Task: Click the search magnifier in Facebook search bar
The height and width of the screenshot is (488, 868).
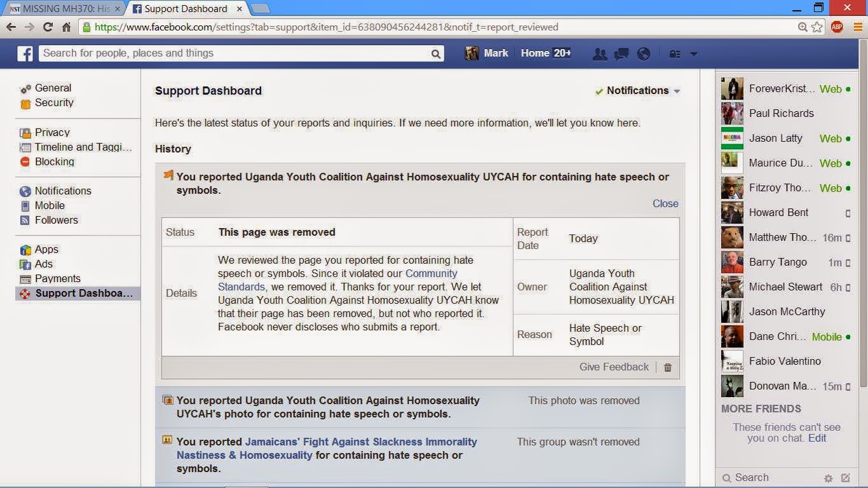Action: coord(436,54)
